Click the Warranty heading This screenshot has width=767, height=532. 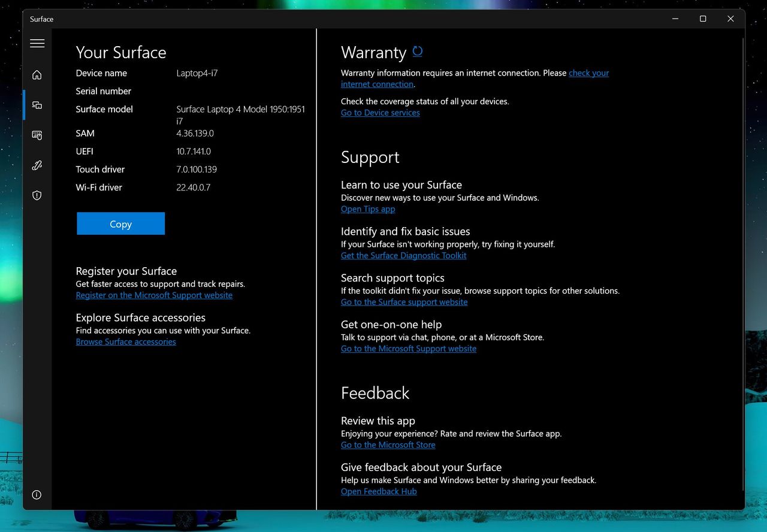pos(374,52)
